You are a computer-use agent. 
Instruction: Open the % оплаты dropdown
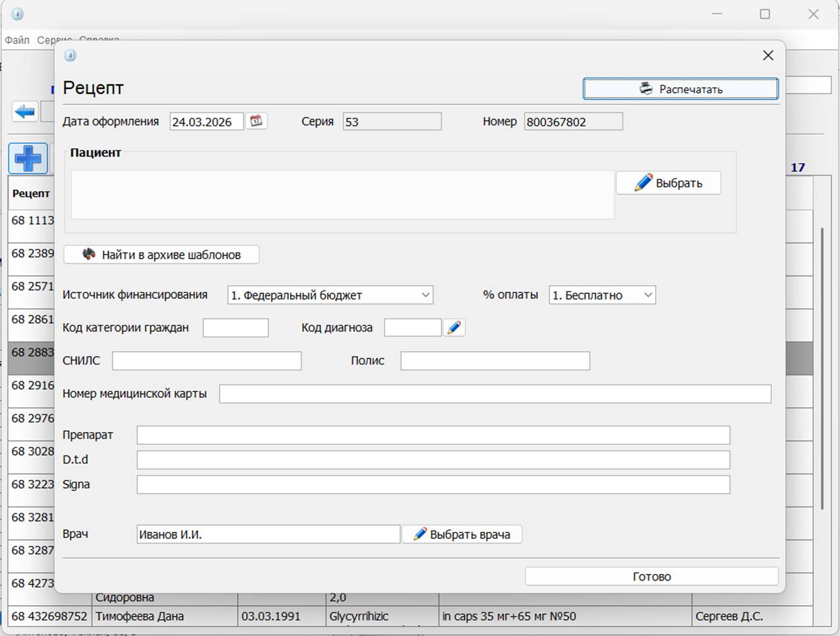click(x=602, y=295)
